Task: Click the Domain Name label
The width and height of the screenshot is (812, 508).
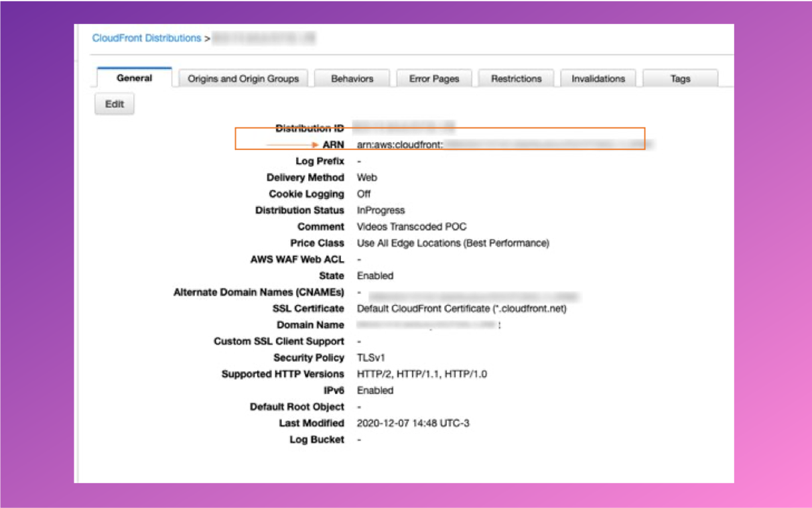Action: pos(311,325)
